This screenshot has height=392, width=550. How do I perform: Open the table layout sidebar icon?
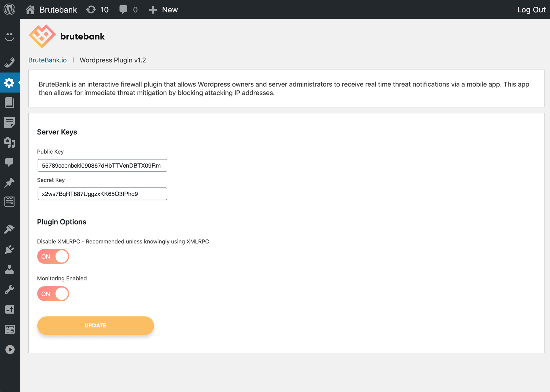(x=9, y=329)
